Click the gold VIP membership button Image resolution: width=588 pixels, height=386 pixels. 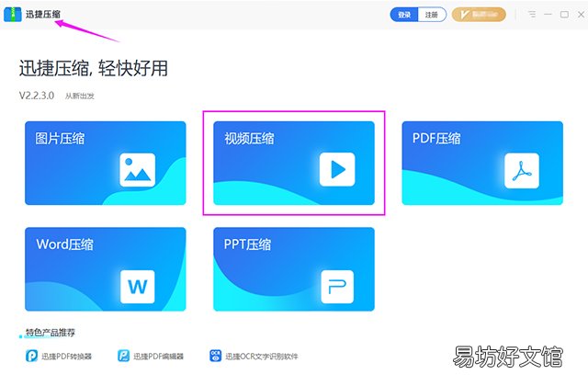click(x=479, y=15)
